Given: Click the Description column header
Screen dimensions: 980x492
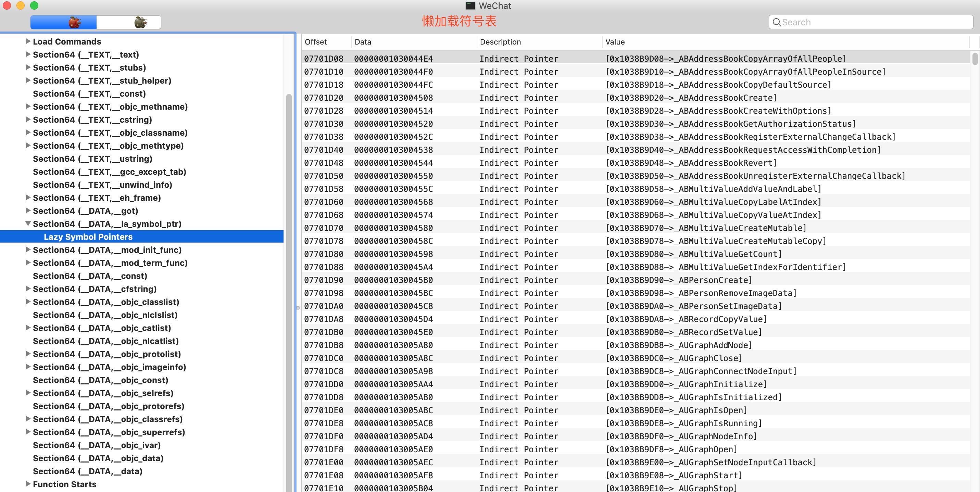Looking at the screenshot, I should 539,42.
